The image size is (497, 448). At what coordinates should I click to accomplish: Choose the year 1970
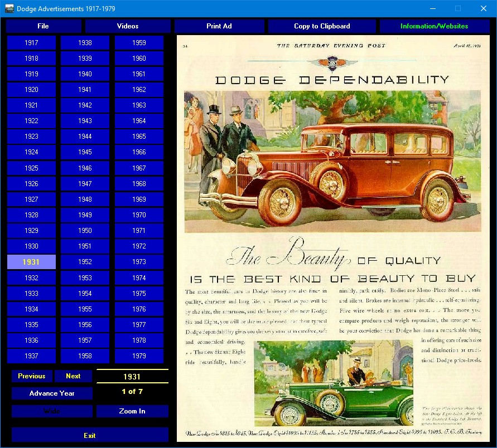coord(139,215)
